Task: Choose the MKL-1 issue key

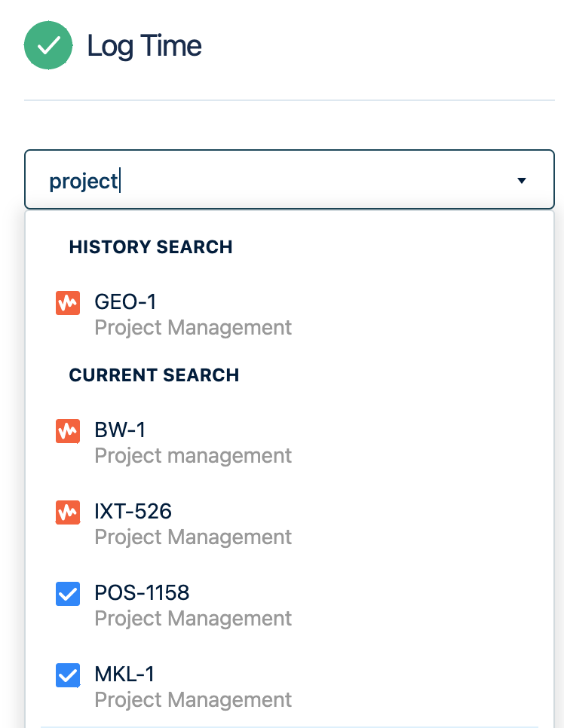Action: [124, 674]
